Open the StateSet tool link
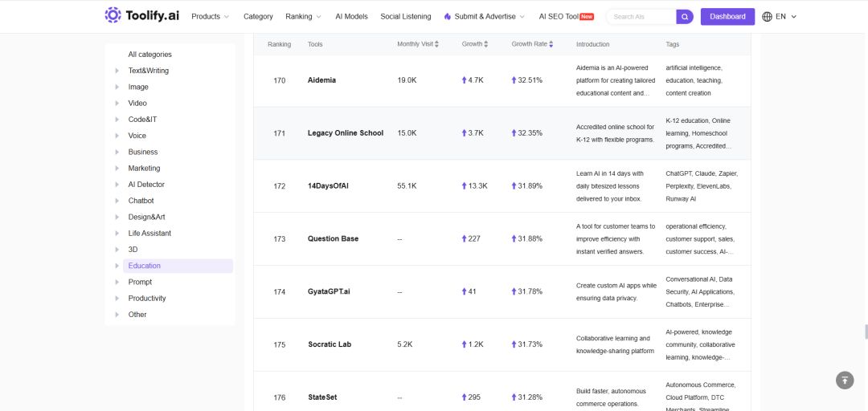 pyautogui.click(x=322, y=397)
